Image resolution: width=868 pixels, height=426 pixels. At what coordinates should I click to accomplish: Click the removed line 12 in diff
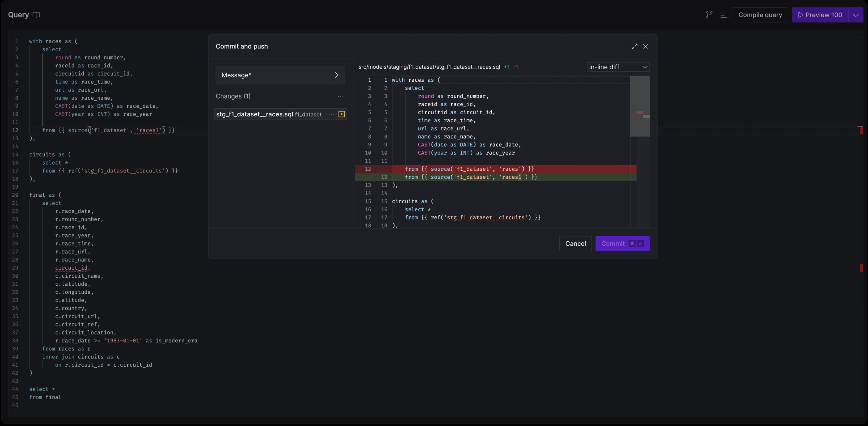(469, 169)
